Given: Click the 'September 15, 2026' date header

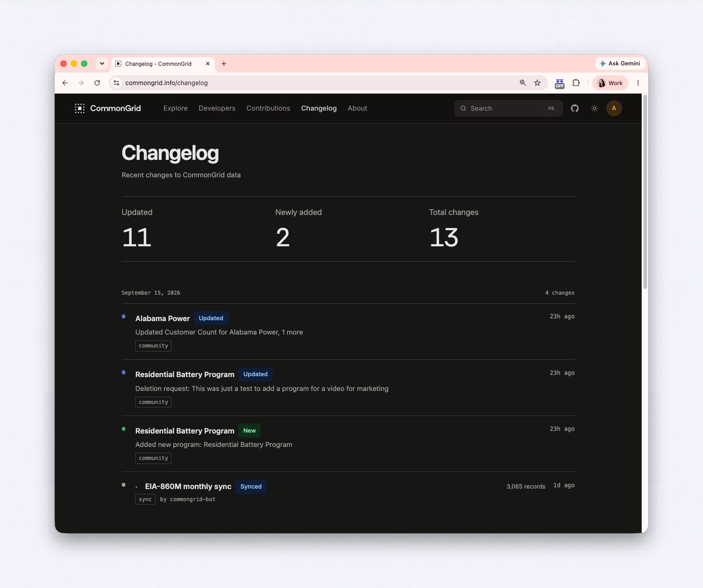Looking at the screenshot, I should pyautogui.click(x=151, y=293).
